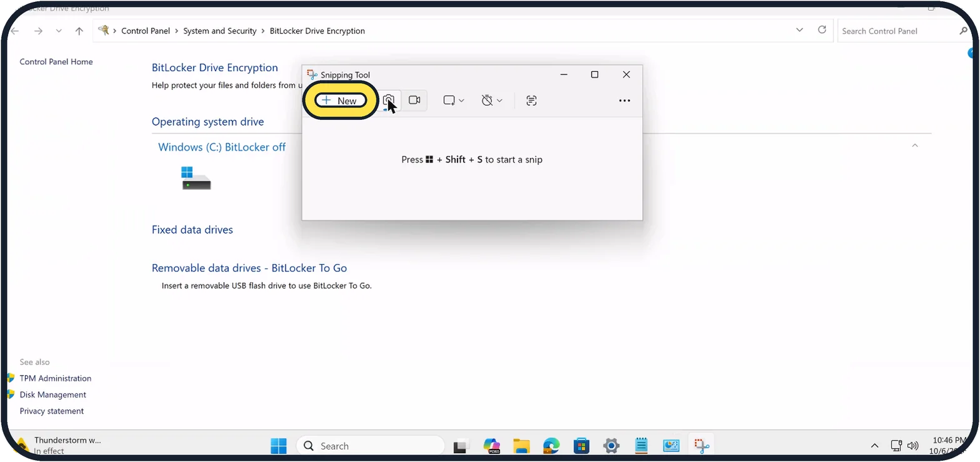Refresh the Control Panel page
The width and height of the screenshot is (980, 462).
pyautogui.click(x=822, y=30)
